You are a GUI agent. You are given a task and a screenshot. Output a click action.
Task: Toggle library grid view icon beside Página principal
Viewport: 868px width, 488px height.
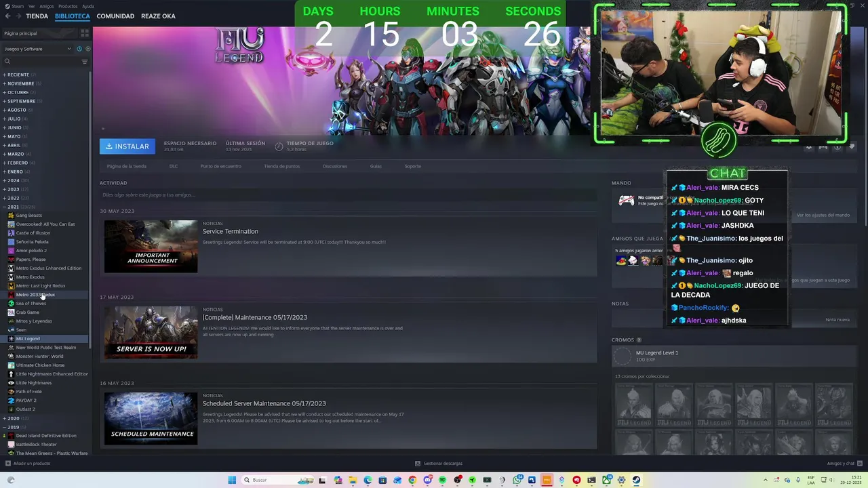coord(85,33)
